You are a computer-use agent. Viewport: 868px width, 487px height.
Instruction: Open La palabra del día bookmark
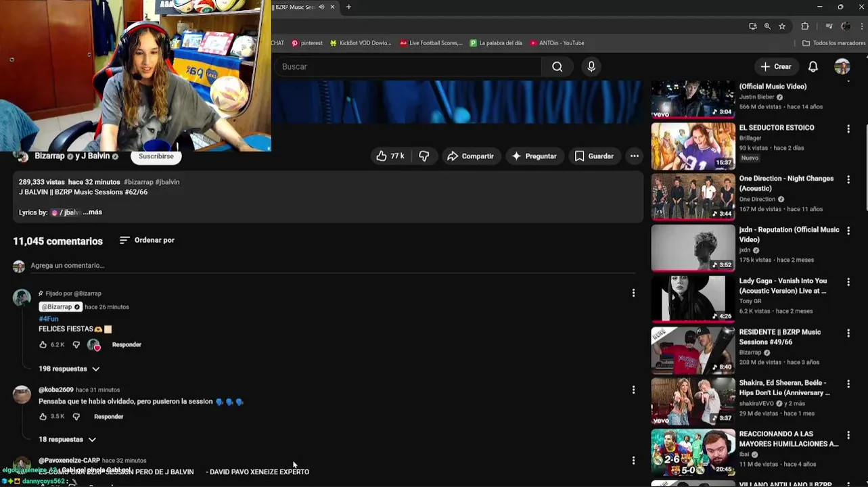(x=496, y=43)
